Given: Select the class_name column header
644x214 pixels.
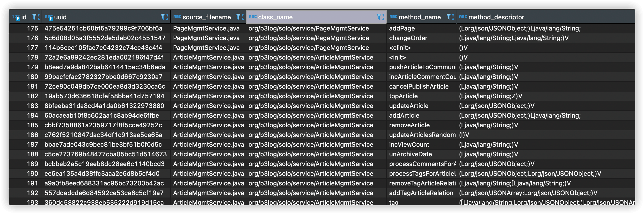Looking at the screenshot, I should point(316,17).
